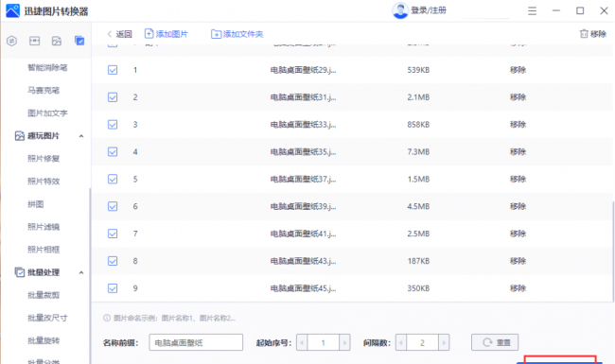Deselect the checkbox for row 6

click(113, 206)
